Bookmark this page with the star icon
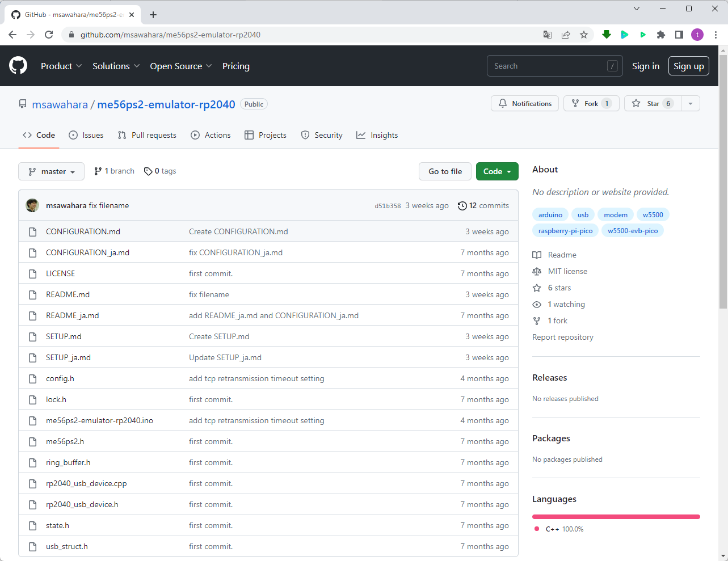Viewport: 728px width, 561px height. pos(584,35)
